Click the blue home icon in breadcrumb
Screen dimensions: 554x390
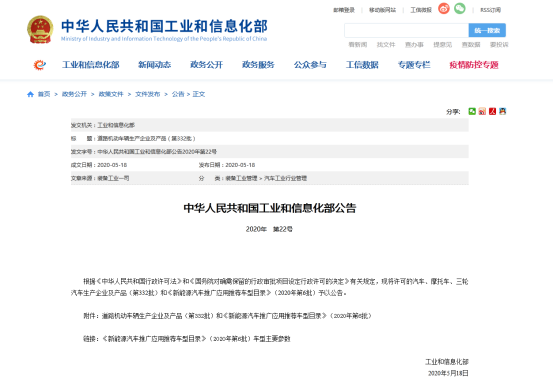[x=30, y=94]
